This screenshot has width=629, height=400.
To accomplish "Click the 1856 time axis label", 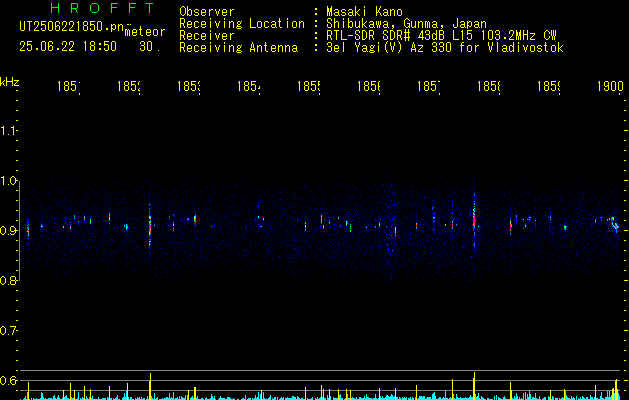I will pos(369,87).
